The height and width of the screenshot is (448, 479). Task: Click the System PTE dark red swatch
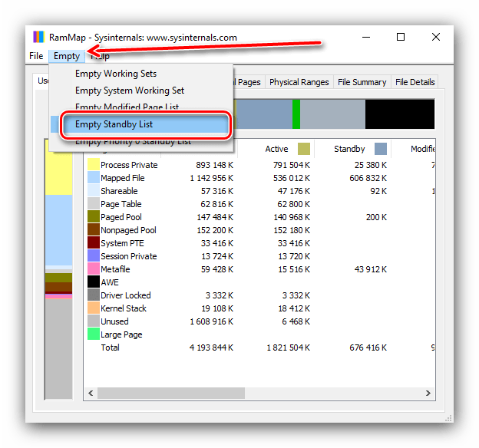94,242
